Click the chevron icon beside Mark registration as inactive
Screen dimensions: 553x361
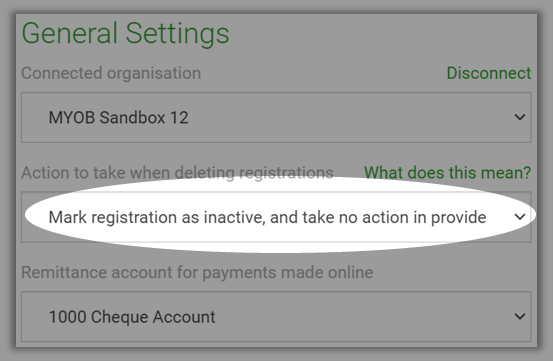(519, 217)
